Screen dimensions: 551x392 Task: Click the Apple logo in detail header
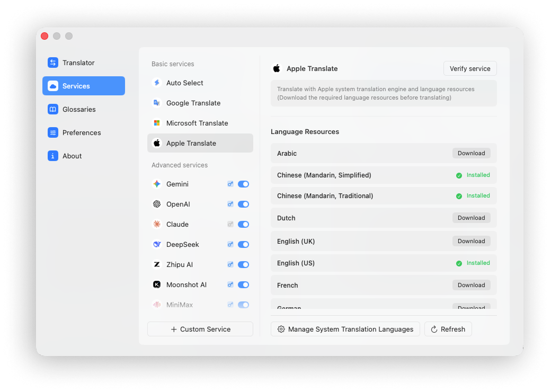point(277,68)
